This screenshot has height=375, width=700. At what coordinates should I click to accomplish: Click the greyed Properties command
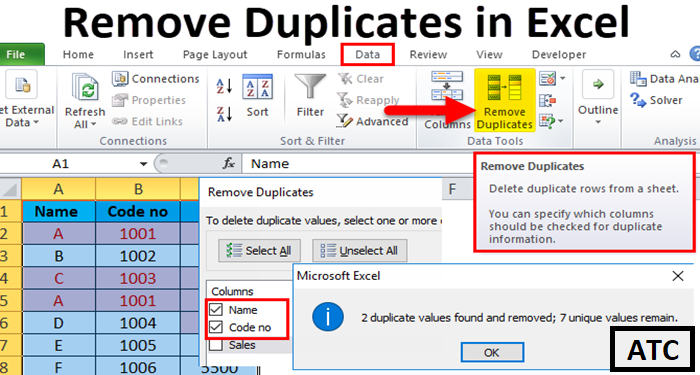[149, 100]
